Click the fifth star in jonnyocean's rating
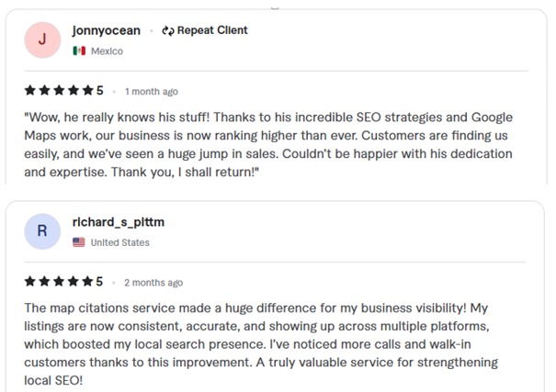Image resolution: width=556 pixels, height=392 pixels. [87, 91]
